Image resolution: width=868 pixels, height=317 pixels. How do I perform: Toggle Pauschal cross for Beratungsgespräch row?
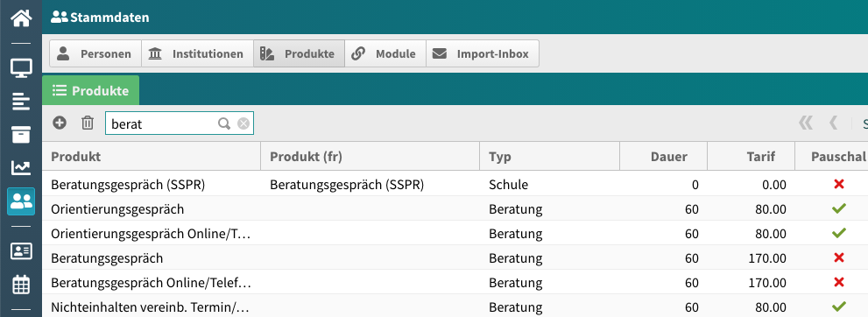839,257
